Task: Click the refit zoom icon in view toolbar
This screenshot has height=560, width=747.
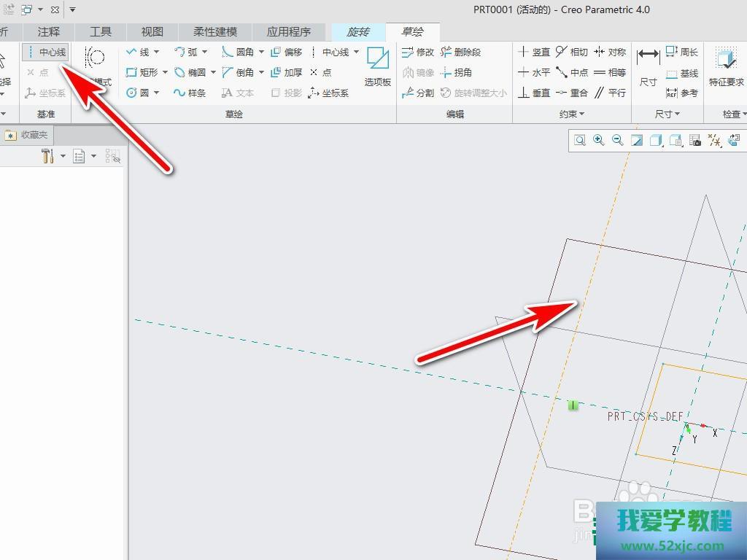Action: [580, 140]
